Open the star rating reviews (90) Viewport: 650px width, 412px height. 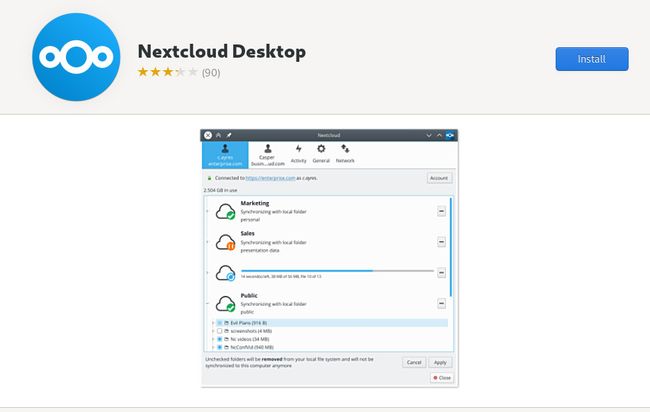179,73
